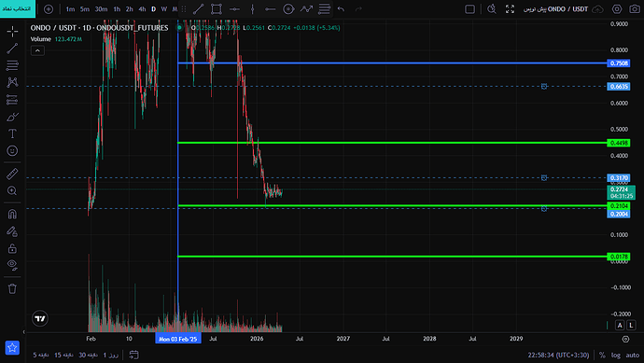Toggle magnet mode for drawings

tap(12, 214)
